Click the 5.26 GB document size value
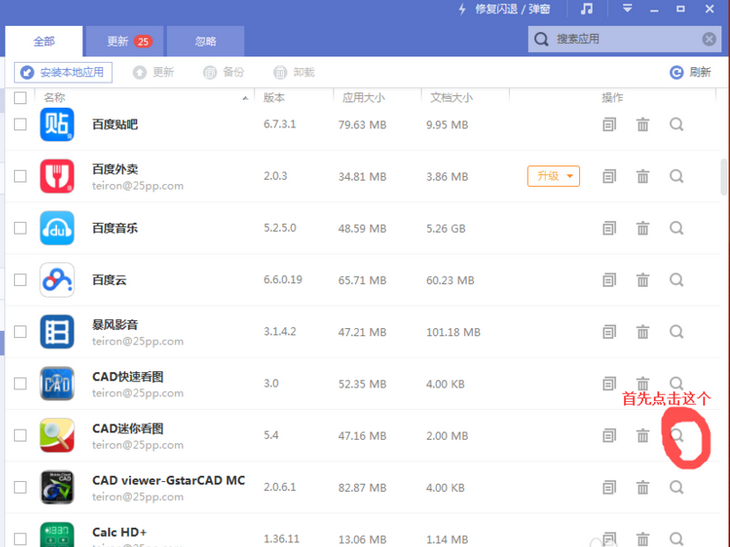730x547 pixels. coord(446,229)
